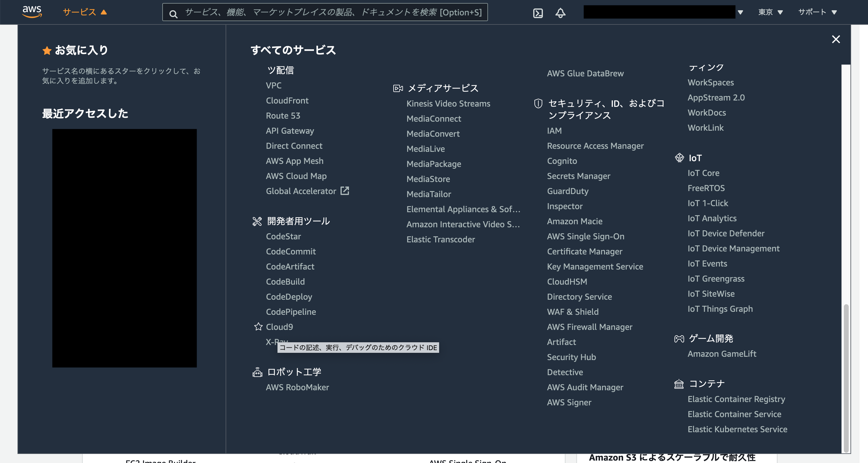Click the メディアサービス category icon
The image size is (868, 463).
(398, 88)
